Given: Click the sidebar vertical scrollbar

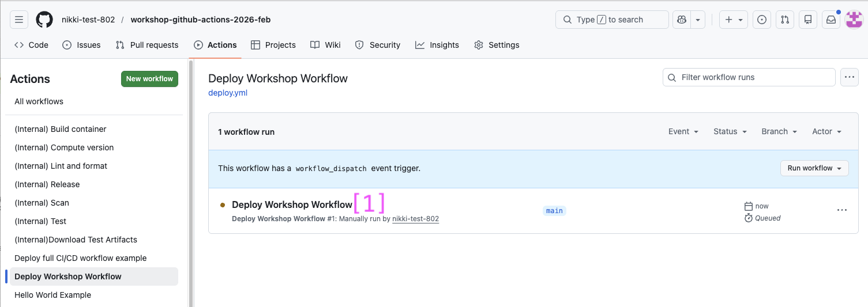Looking at the screenshot, I should [191, 183].
